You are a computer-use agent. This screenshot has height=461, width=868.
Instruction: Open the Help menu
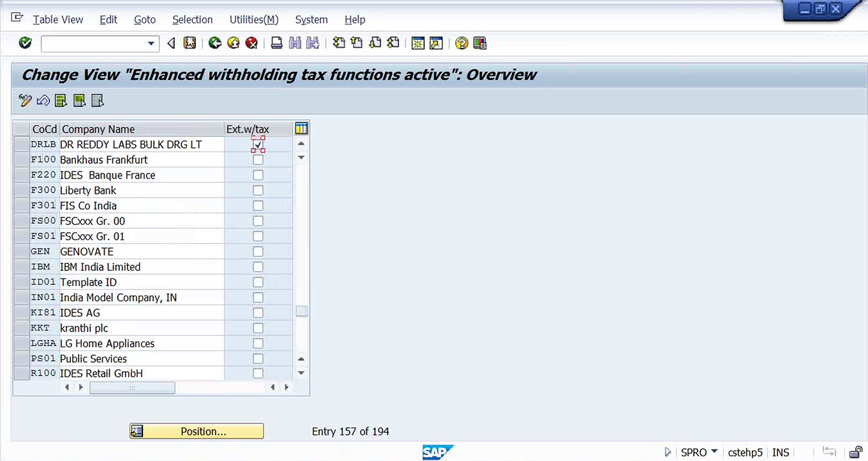(x=355, y=20)
